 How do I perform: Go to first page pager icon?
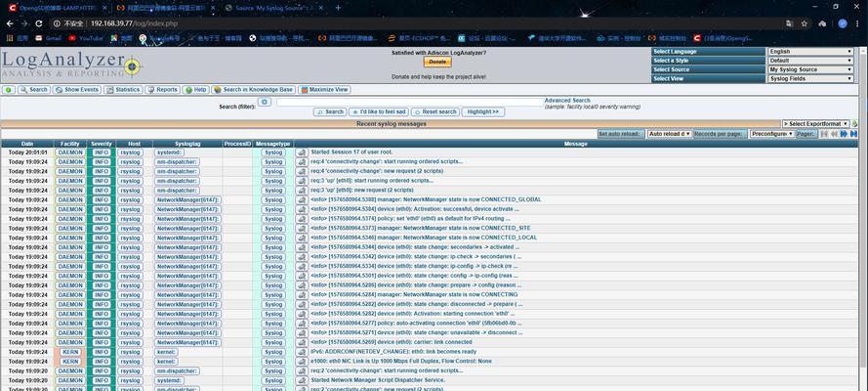[824, 134]
